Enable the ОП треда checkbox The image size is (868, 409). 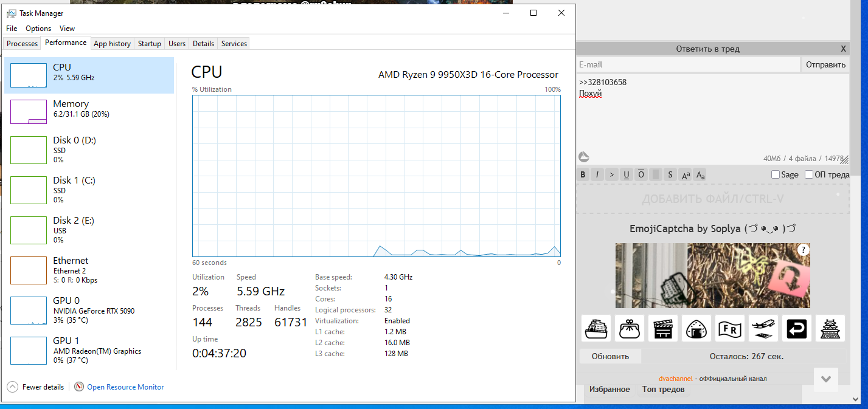point(809,174)
